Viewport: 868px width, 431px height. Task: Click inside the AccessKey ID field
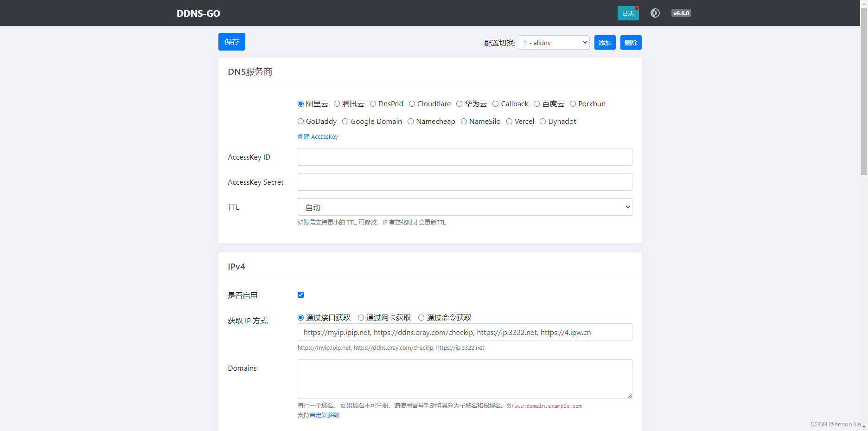[x=465, y=157]
